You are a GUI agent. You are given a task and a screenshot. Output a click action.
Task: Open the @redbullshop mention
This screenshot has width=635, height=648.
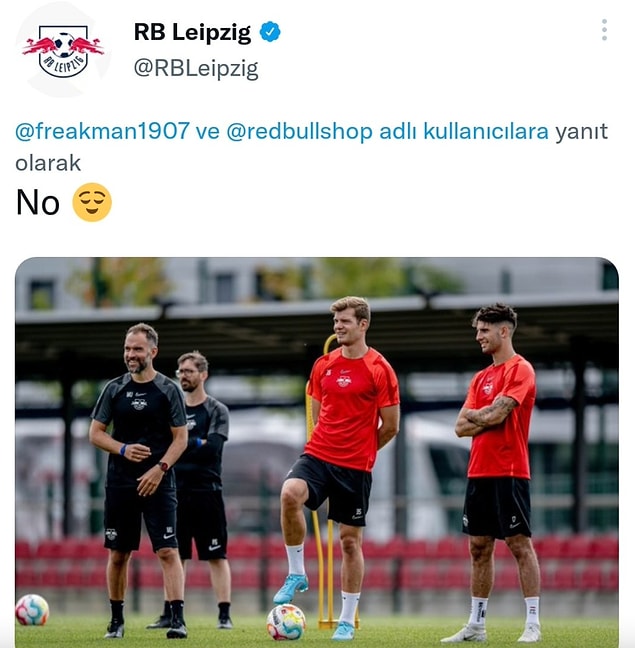click(300, 131)
